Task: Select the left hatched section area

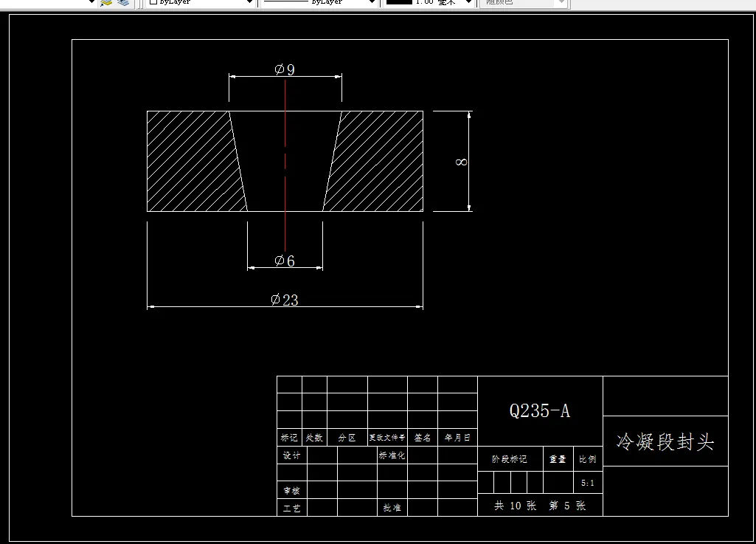Action: pos(193,161)
